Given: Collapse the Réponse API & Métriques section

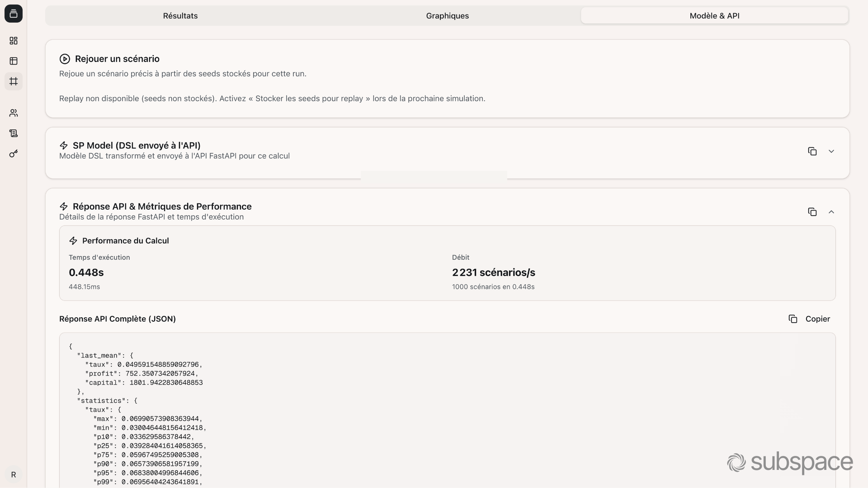Looking at the screenshot, I should 832,211.
